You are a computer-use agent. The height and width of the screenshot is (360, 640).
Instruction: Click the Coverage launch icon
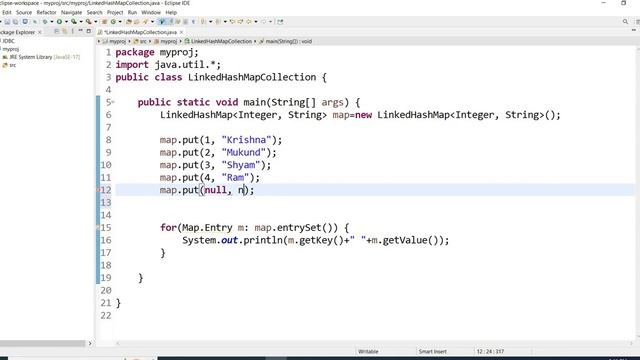point(74,22)
